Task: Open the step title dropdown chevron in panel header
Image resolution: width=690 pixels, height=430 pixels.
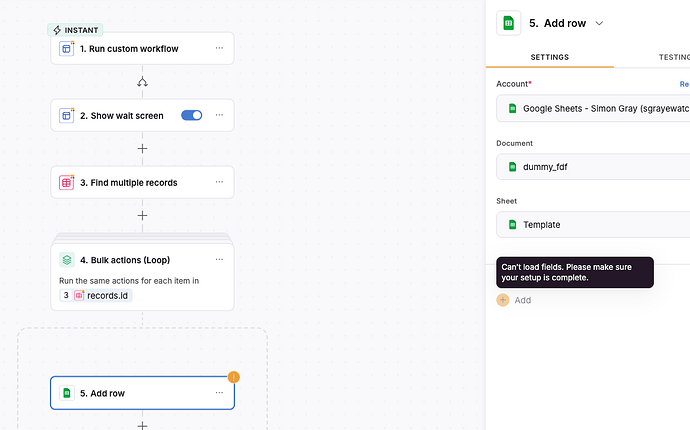Action: 600,23
